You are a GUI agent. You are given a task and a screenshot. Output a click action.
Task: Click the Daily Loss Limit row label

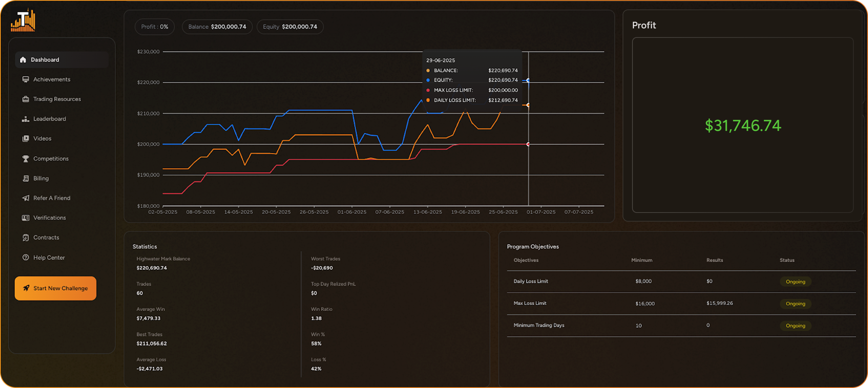click(531, 281)
